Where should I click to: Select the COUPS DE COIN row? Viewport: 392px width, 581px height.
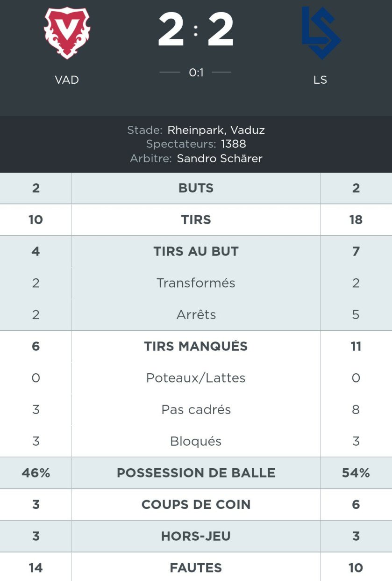pos(196,504)
